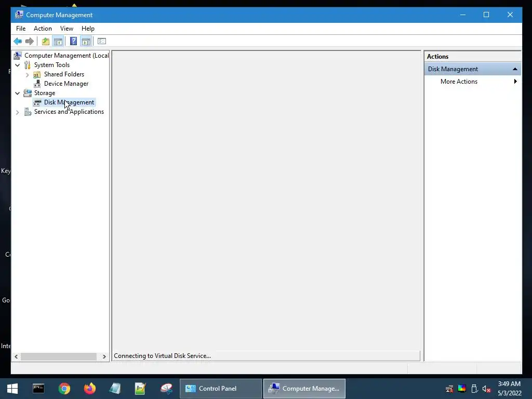Collapse the Disk Management actions section
The image size is (532, 399).
(x=515, y=69)
